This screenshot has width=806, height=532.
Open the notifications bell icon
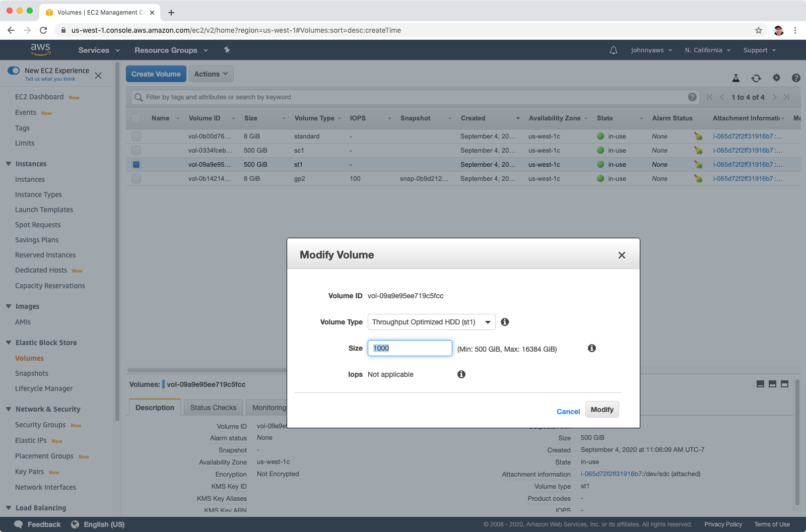613,50
